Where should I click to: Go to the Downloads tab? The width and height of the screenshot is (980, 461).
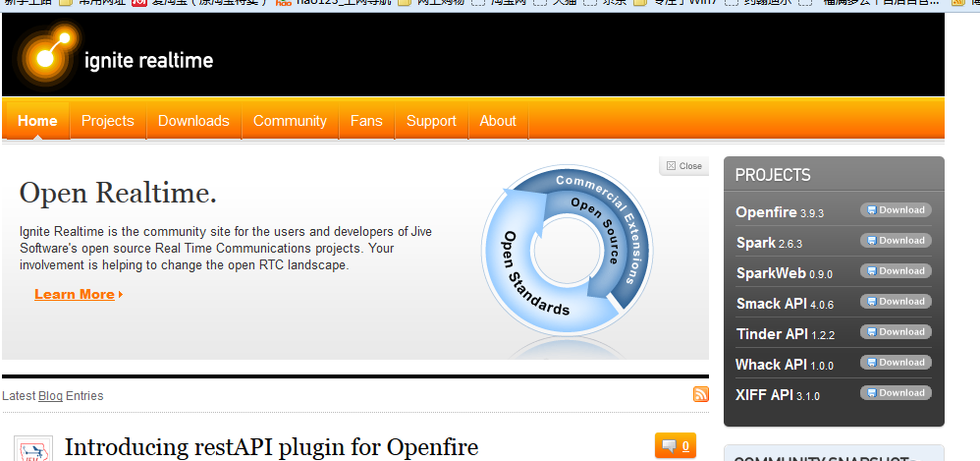coord(193,121)
